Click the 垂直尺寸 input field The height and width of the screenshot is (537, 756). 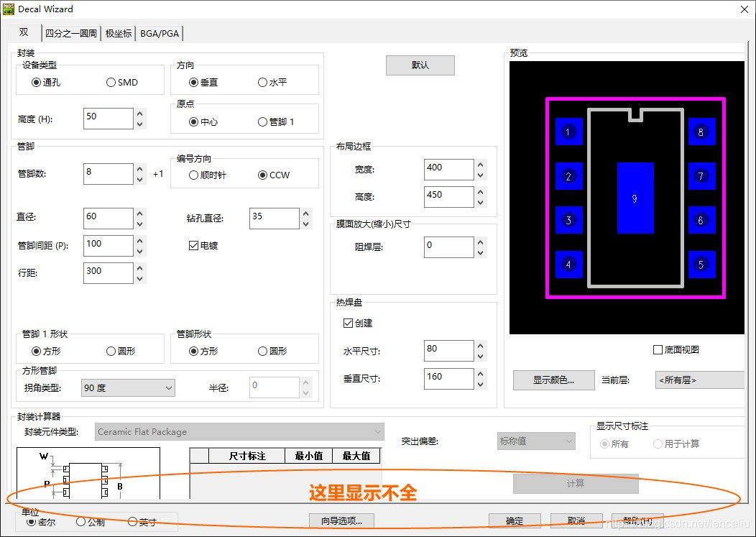click(449, 379)
